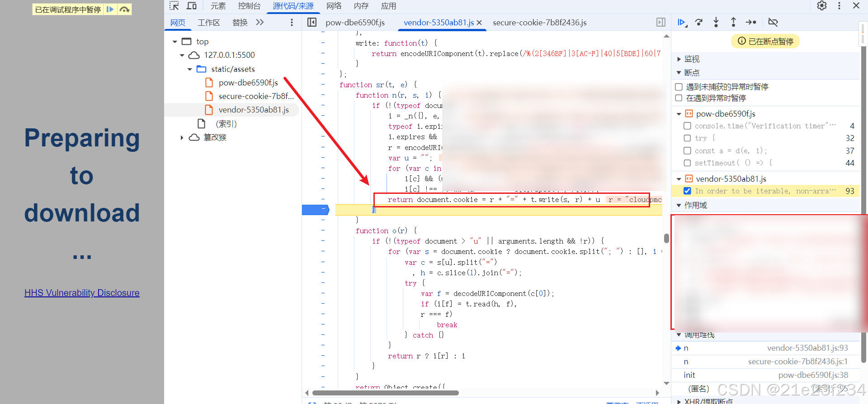Open the HHS Vulnerability Disclosure link
Image resolution: width=868 pixels, height=404 pixels.
pyautogui.click(x=82, y=293)
